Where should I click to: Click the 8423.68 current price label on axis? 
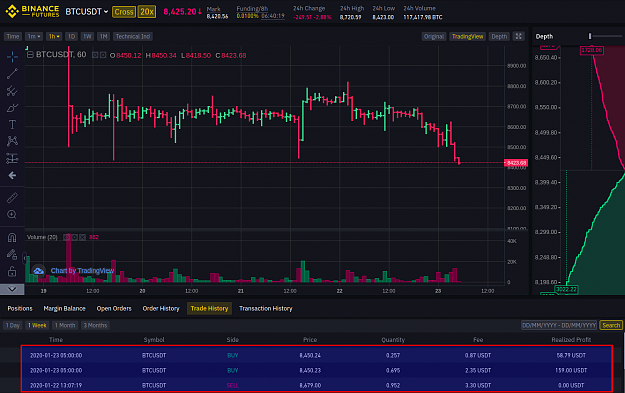tap(516, 163)
